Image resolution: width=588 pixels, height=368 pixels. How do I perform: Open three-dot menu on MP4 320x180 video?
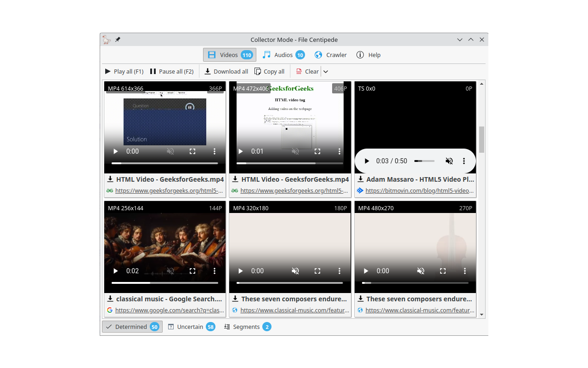click(x=339, y=271)
